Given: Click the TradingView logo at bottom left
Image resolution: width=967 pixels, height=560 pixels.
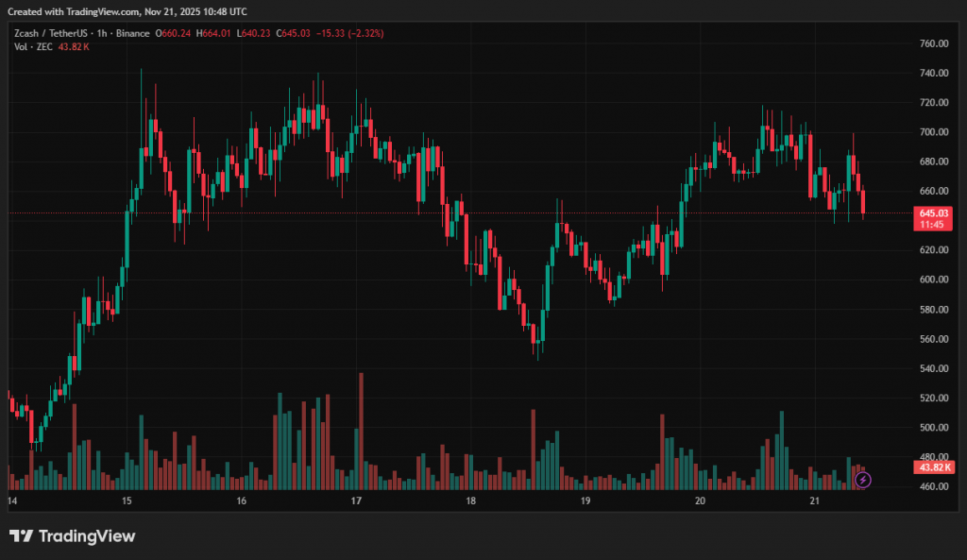Looking at the screenshot, I should click(73, 536).
